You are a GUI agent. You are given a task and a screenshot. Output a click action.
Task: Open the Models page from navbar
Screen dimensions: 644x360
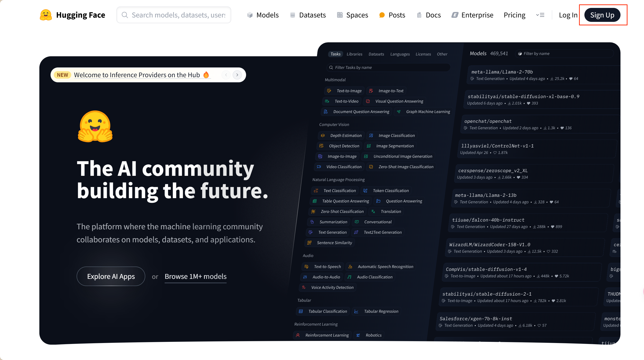pos(263,15)
